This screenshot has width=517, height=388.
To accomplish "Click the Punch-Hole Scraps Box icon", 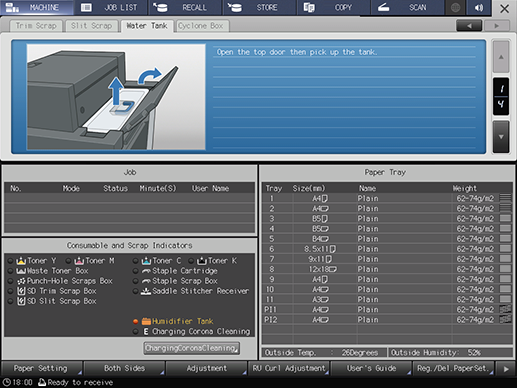I will coord(21,281).
